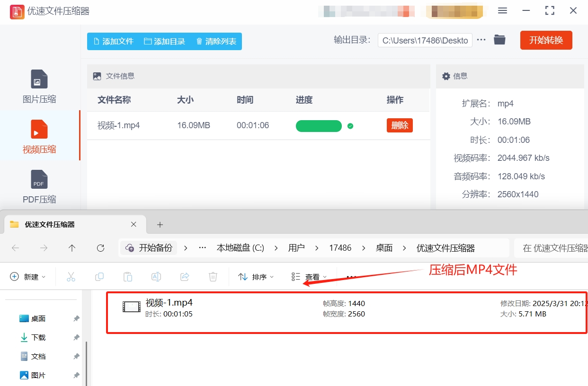Open the 查看 view dropdown
This screenshot has width=588, height=386.
point(309,277)
